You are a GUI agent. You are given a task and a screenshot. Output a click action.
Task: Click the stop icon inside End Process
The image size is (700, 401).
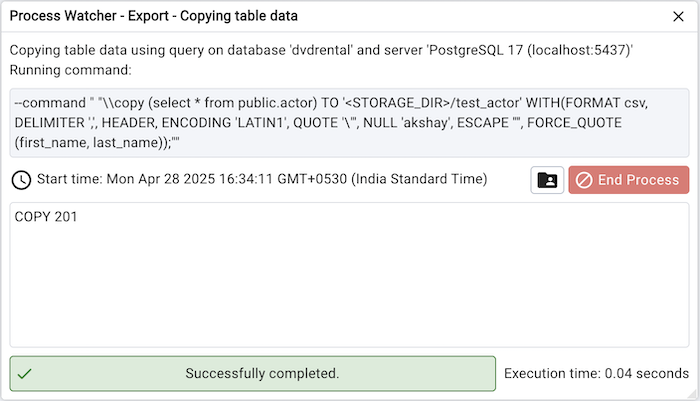(x=584, y=180)
